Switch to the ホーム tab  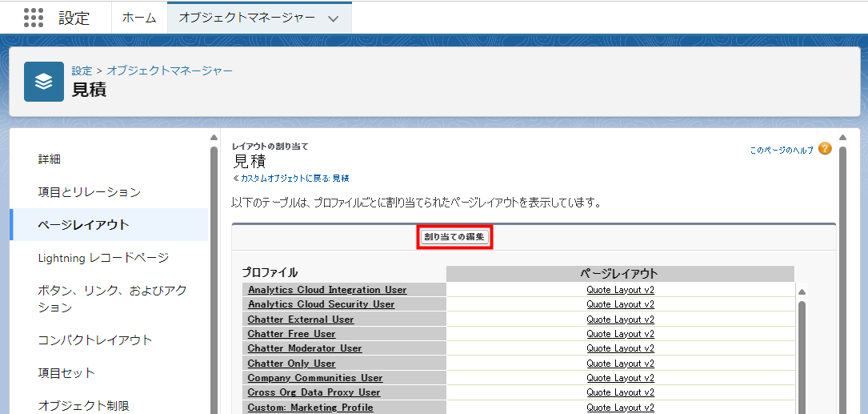click(x=138, y=18)
